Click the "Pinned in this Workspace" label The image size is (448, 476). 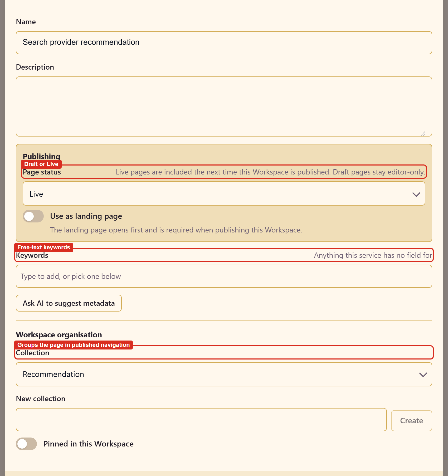point(89,444)
